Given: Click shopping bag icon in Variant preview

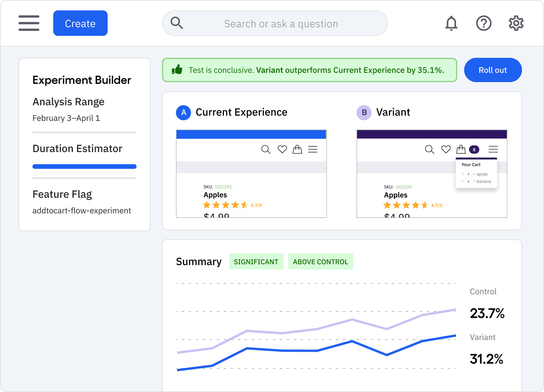Looking at the screenshot, I should (x=461, y=149).
